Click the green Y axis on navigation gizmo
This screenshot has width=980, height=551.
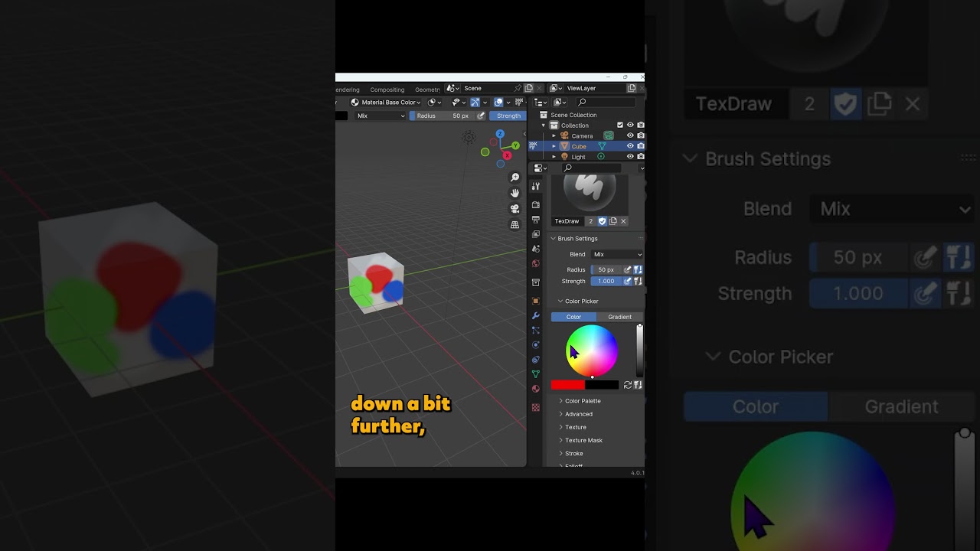coord(515,145)
